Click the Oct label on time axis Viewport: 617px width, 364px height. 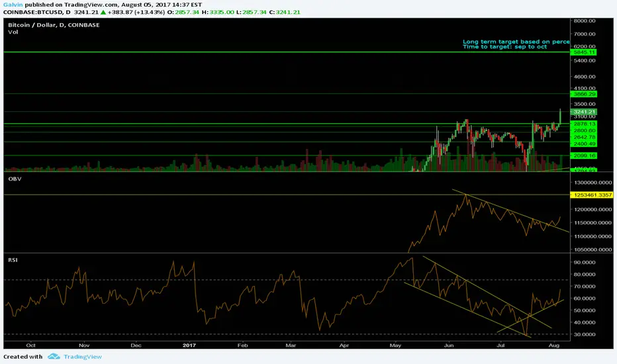click(30, 345)
